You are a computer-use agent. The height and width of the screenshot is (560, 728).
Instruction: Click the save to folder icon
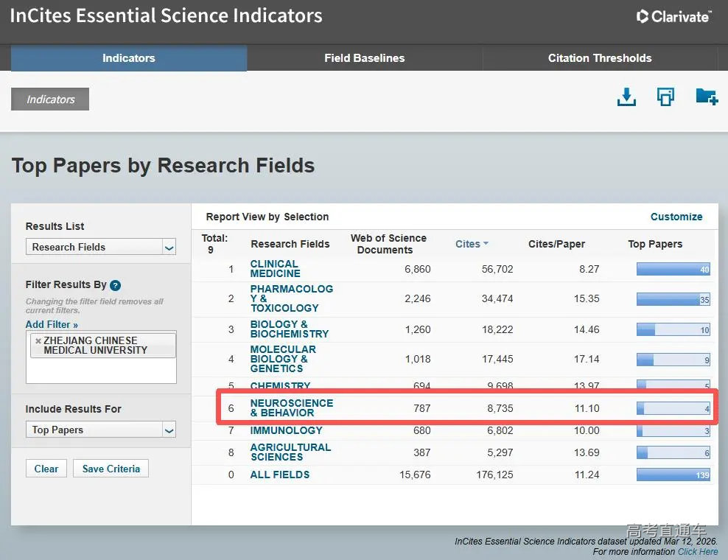[706, 97]
